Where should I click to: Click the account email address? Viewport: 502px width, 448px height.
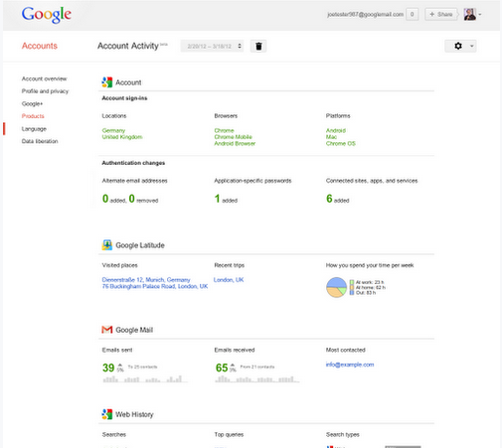pos(365,14)
